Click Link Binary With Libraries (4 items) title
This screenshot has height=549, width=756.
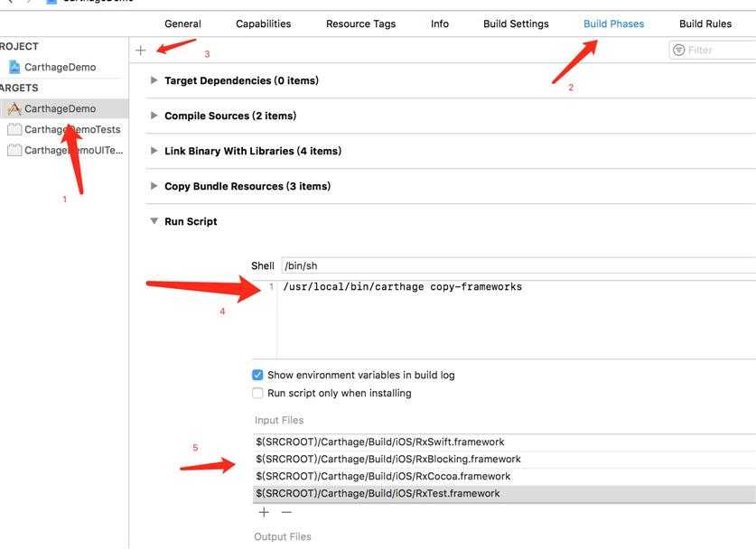(x=253, y=151)
